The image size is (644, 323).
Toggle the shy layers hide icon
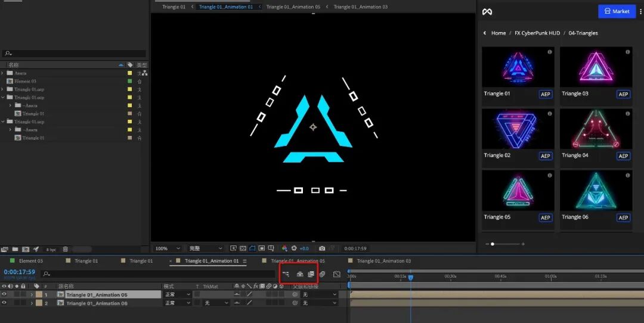[300, 274]
